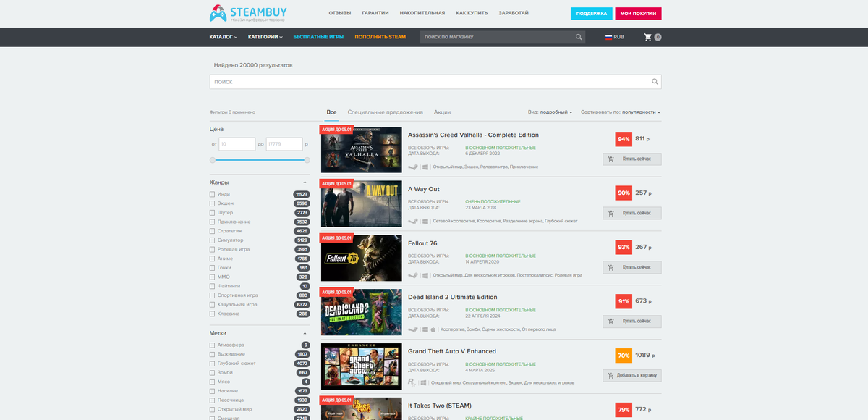Enable the Гонки genre filter
The width and height of the screenshot is (868, 420).
[212, 268]
